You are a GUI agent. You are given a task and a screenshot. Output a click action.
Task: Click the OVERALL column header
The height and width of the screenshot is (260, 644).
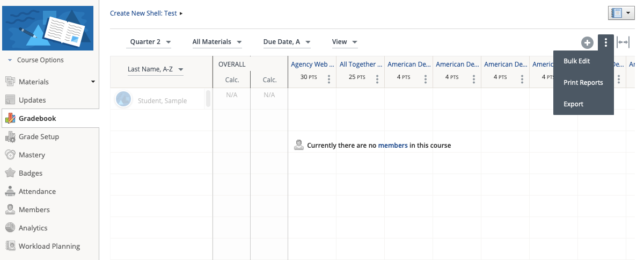(232, 64)
